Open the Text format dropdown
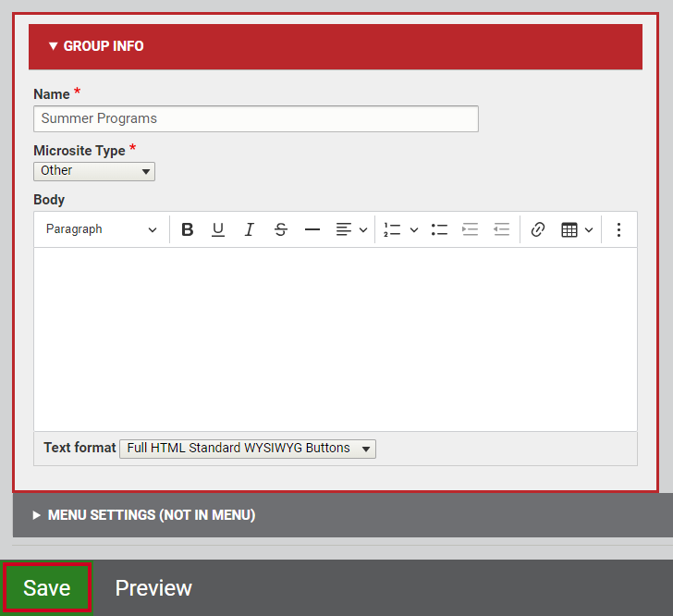This screenshot has width=673, height=616. [248, 449]
